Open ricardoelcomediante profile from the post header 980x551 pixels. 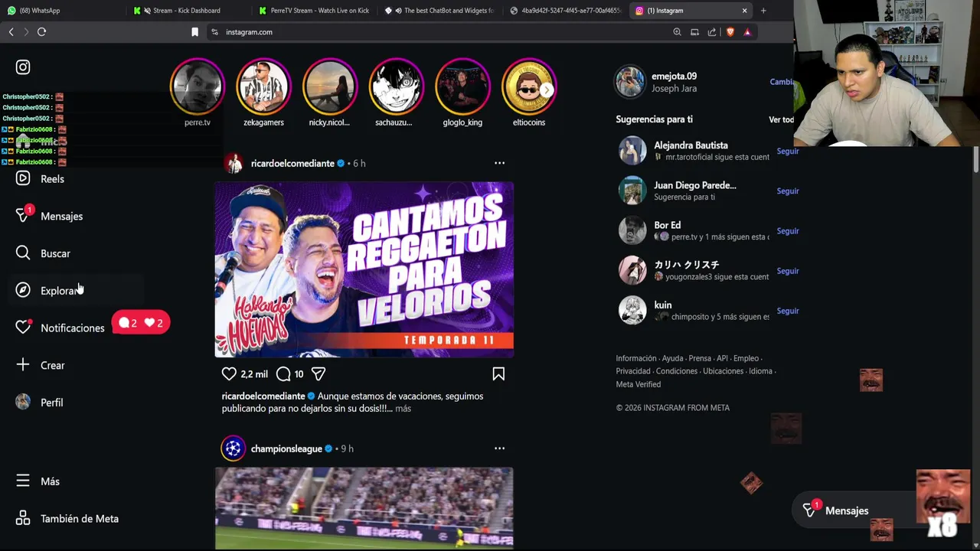point(292,163)
